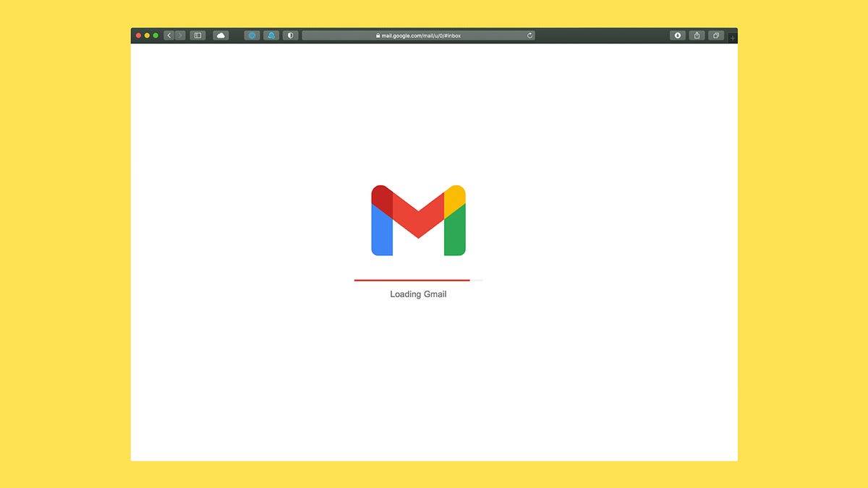The image size is (868, 488).
Task: Toggle the Safari sidebar panel
Action: coord(197,35)
